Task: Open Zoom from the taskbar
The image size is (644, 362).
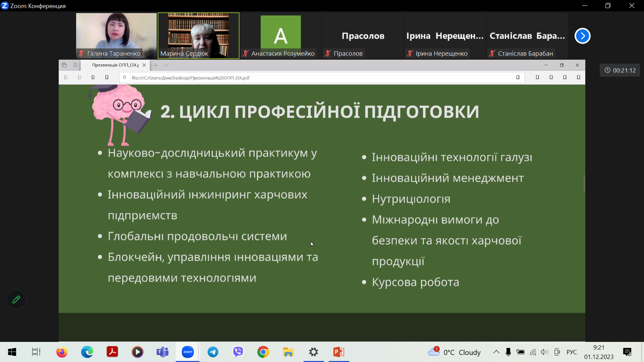Action: point(188,352)
